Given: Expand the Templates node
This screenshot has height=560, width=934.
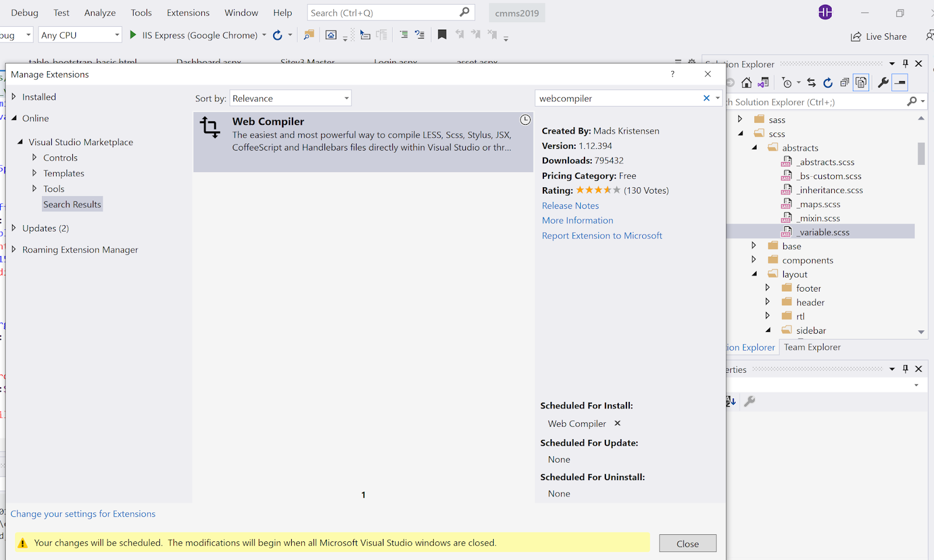Looking at the screenshot, I should coord(34,173).
